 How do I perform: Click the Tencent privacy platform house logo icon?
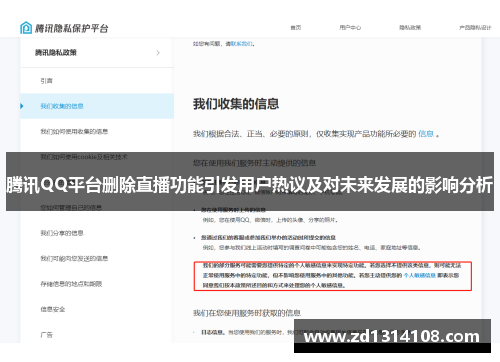click(x=26, y=28)
